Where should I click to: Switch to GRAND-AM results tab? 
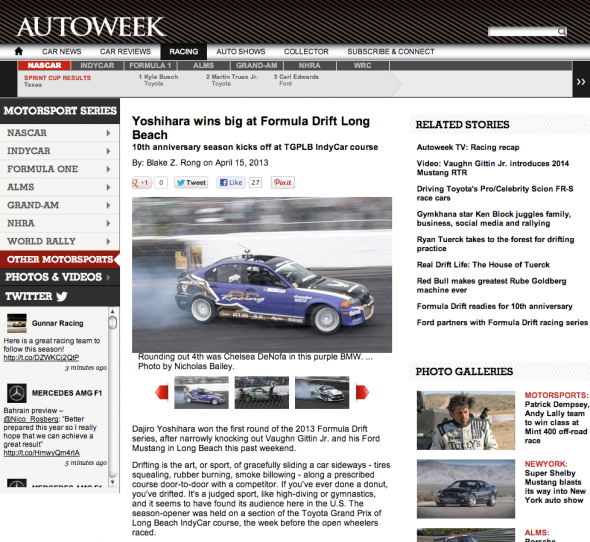(256, 65)
